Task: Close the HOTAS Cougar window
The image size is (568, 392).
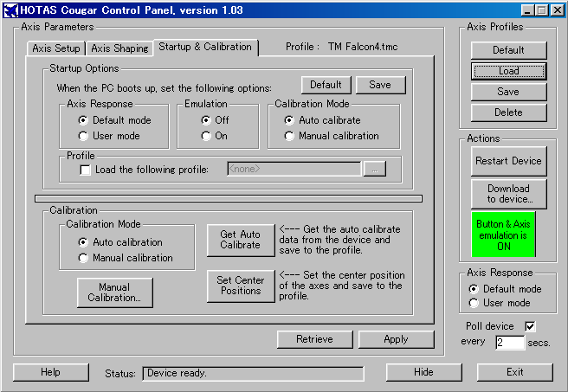Action: click(x=557, y=10)
